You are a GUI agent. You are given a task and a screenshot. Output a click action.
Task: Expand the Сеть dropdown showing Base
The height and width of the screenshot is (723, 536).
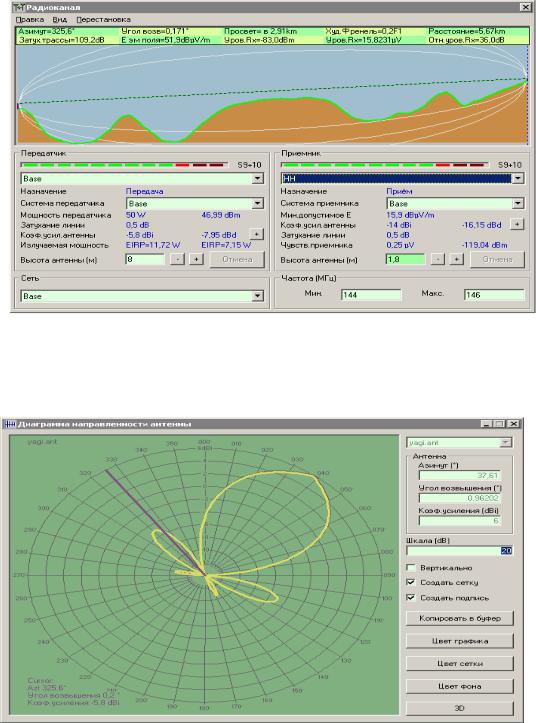coord(258,296)
